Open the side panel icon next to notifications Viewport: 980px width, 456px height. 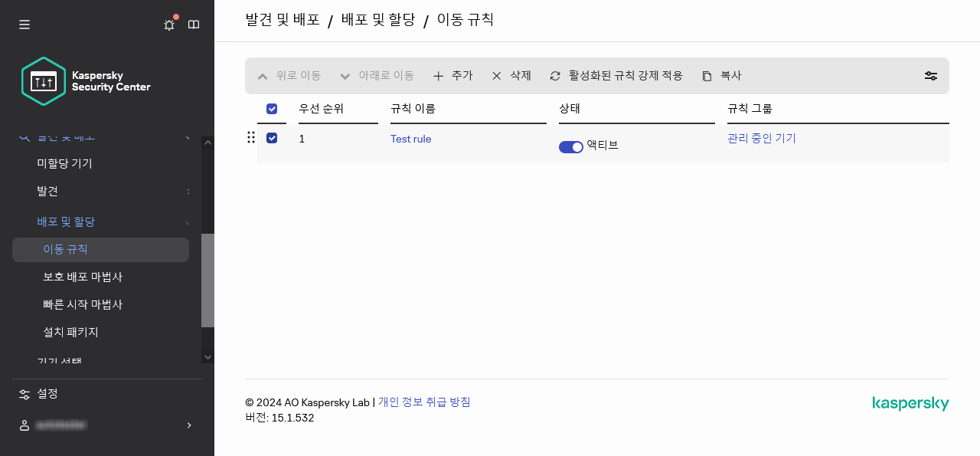click(194, 24)
